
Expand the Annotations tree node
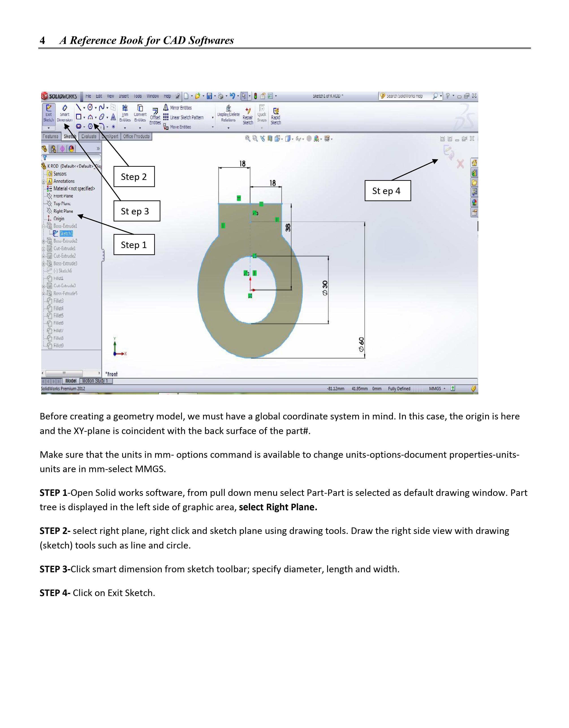click(x=44, y=182)
